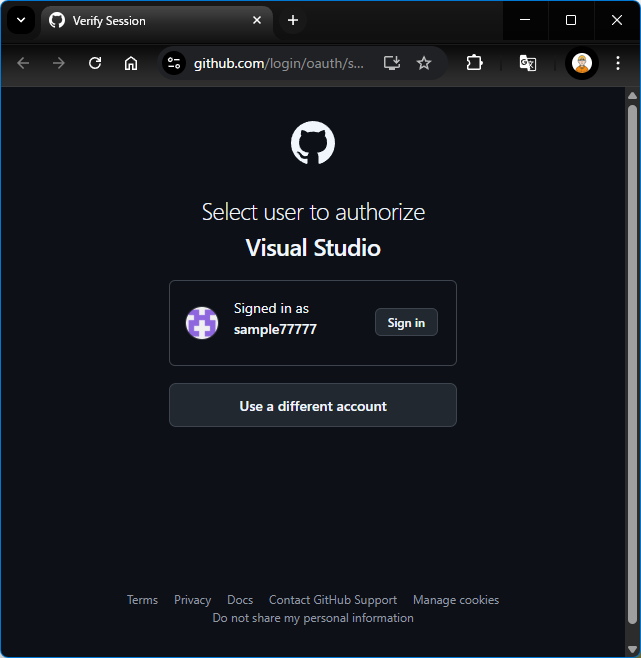This screenshot has height=658, width=641.
Task: Click the scrollbar up arrow
Action: [633, 96]
